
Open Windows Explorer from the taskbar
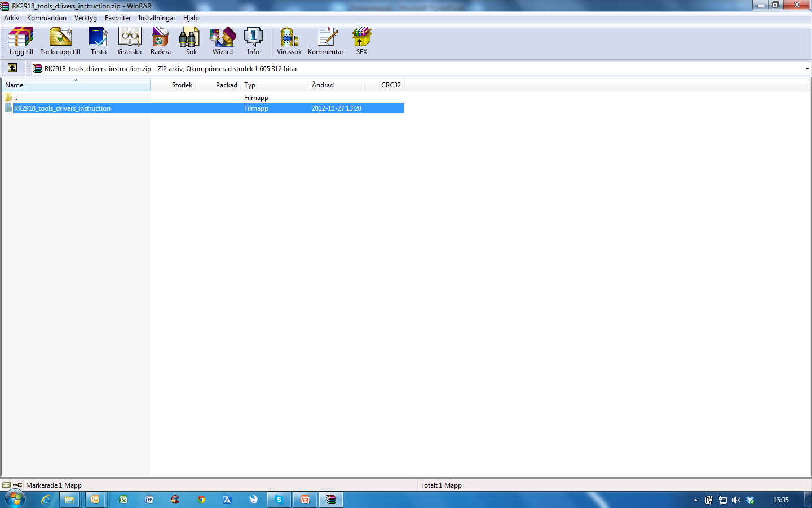(x=69, y=500)
